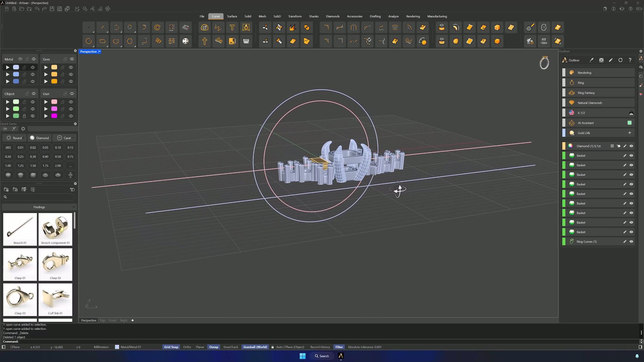Select the Rectangle curve tool

(103, 41)
